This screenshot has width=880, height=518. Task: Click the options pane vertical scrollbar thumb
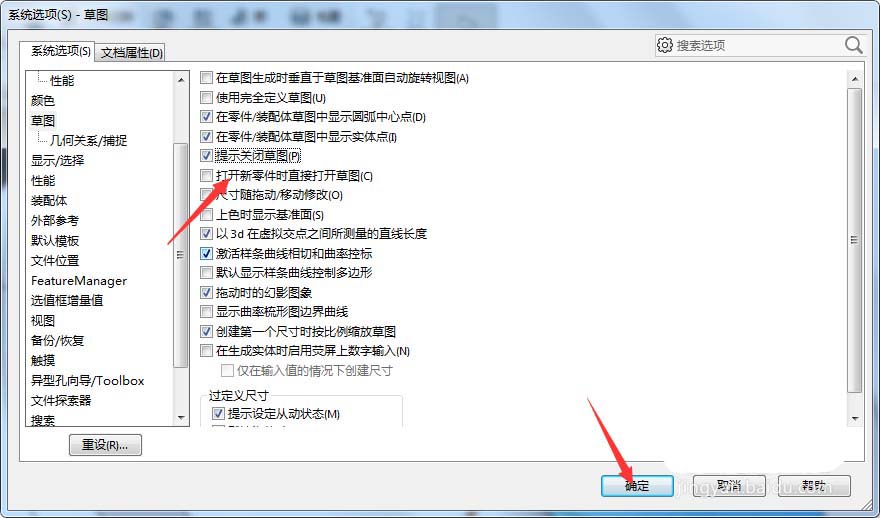[855, 240]
